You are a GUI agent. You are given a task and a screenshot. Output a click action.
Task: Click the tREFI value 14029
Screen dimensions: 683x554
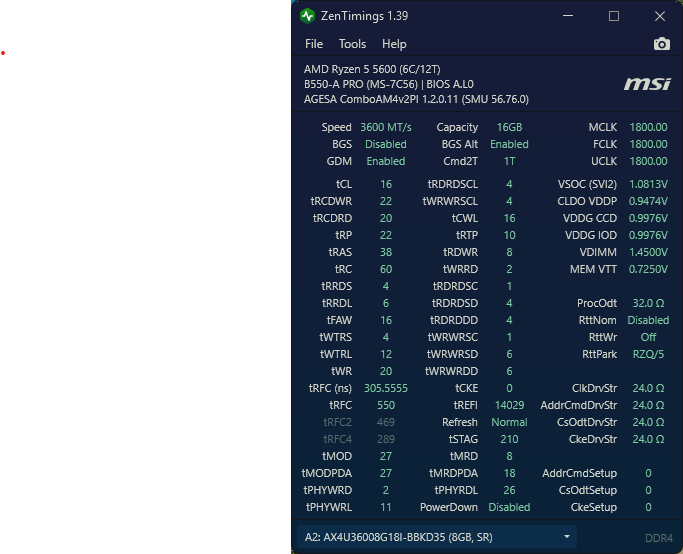(509, 405)
